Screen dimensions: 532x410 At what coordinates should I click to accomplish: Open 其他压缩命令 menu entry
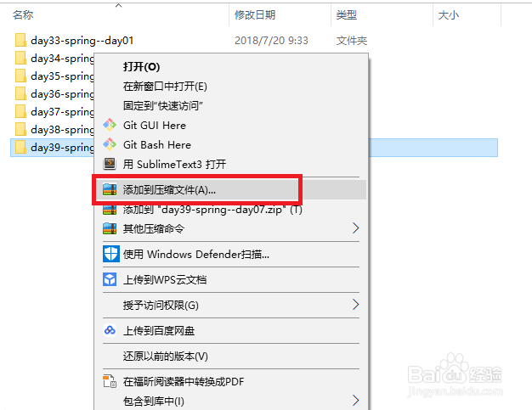click(x=153, y=228)
